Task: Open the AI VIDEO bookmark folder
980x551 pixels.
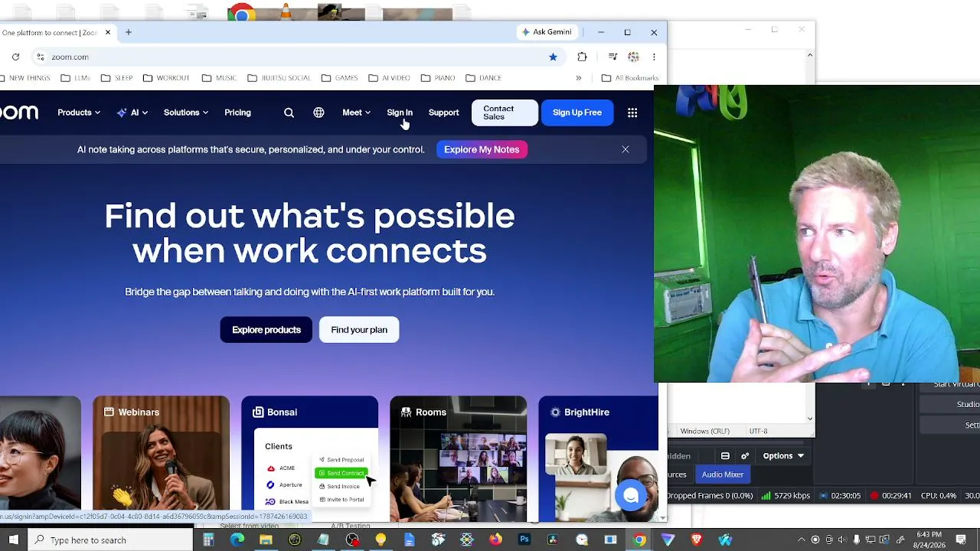Action: click(x=390, y=78)
